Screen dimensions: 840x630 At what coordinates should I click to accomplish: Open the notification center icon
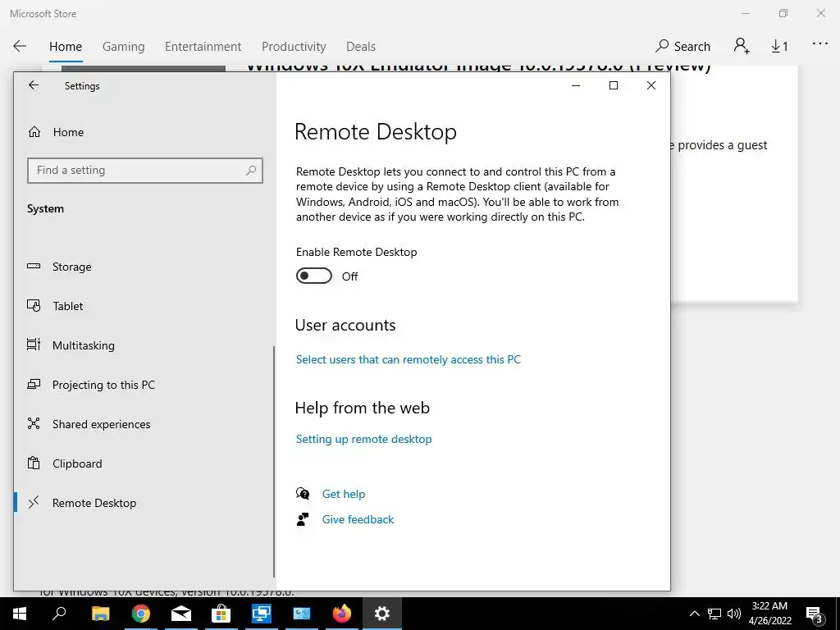pyautogui.click(x=815, y=614)
